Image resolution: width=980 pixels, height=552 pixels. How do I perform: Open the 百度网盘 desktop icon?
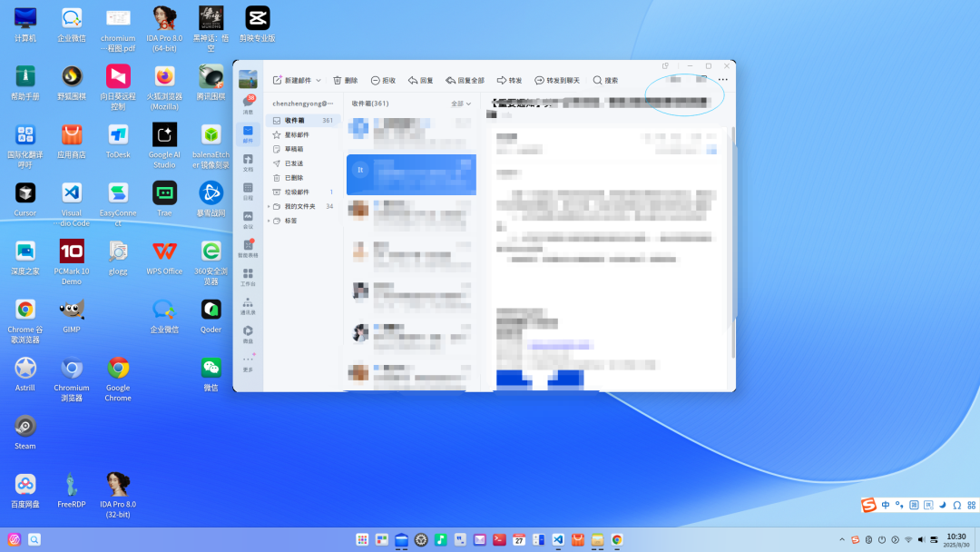point(25,490)
